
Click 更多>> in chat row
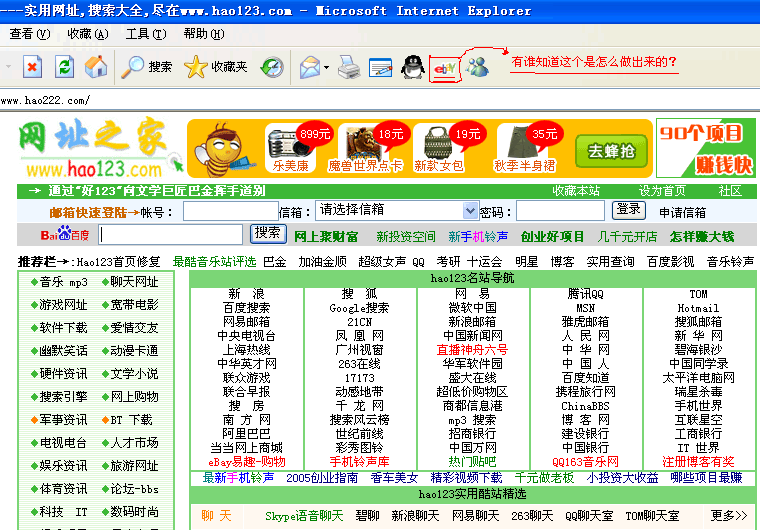click(x=729, y=515)
